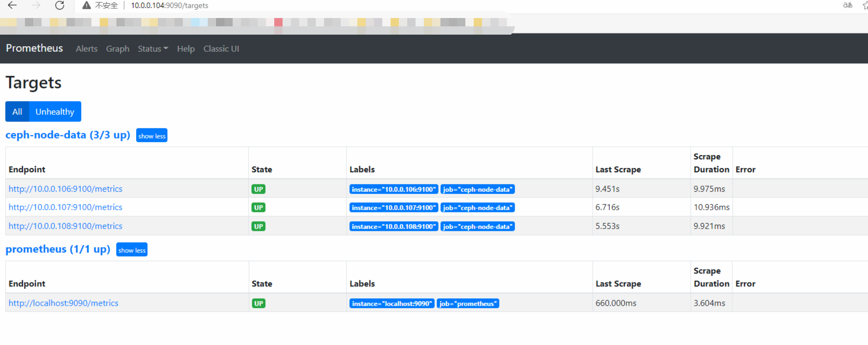Open the Help nav item
This screenshot has height=345, width=868.
(186, 48)
